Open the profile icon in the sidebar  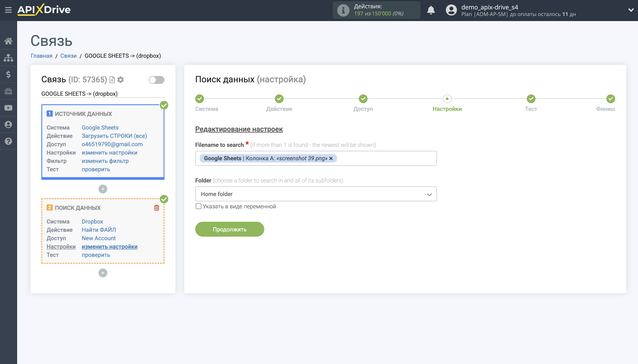pyautogui.click(x=8, y=124)
